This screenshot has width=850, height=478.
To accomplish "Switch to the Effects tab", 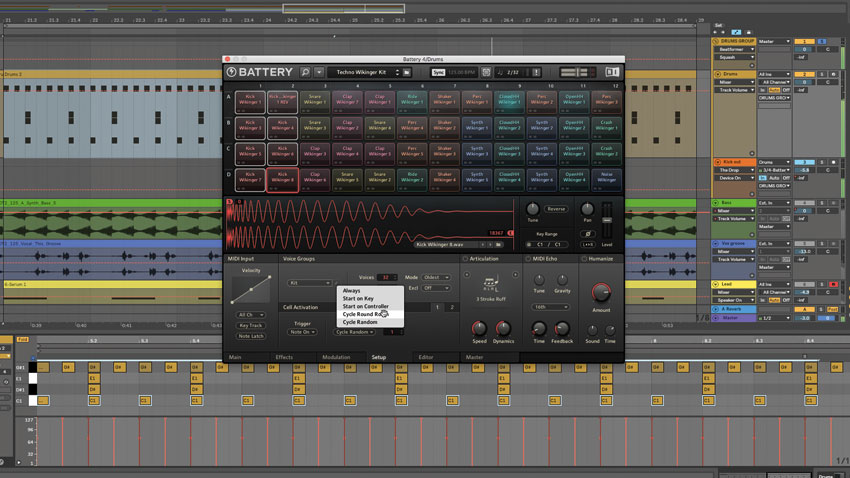I will [x=284, y=357].
